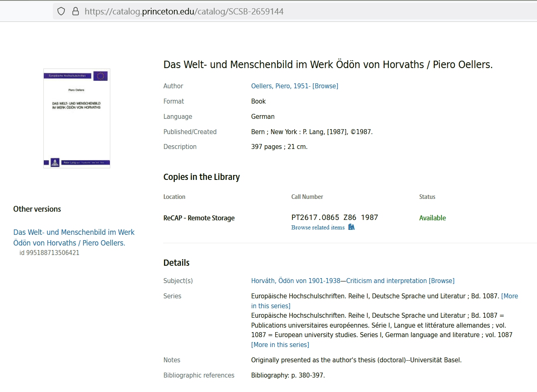Image resolution: width=537 pixels, height=392 pixels.
Task: Click the book title heading text
Action: 328,64
